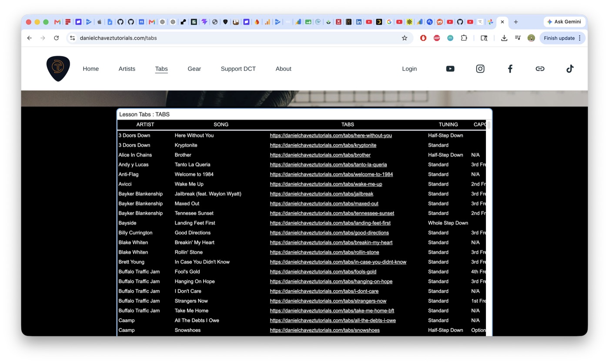Screen dimensions: 609x364
Task: Switch to the Reddit tab
Action: [440, 22]
